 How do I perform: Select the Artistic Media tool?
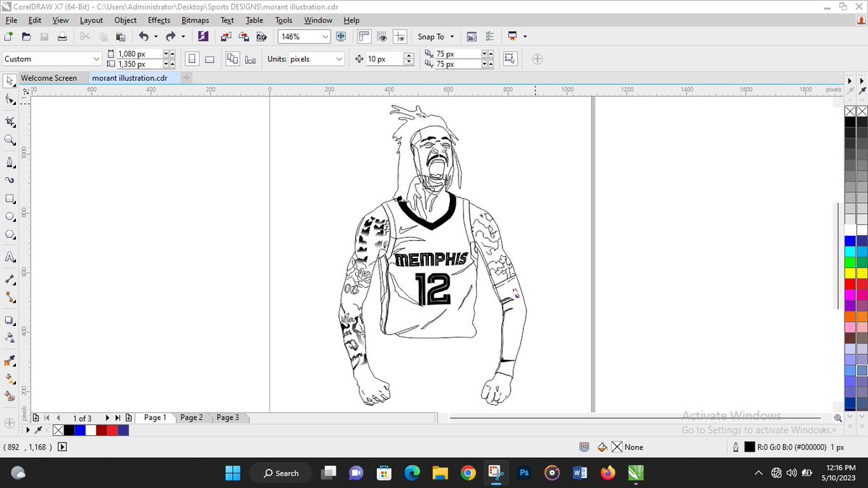click(x=10, y=180)
